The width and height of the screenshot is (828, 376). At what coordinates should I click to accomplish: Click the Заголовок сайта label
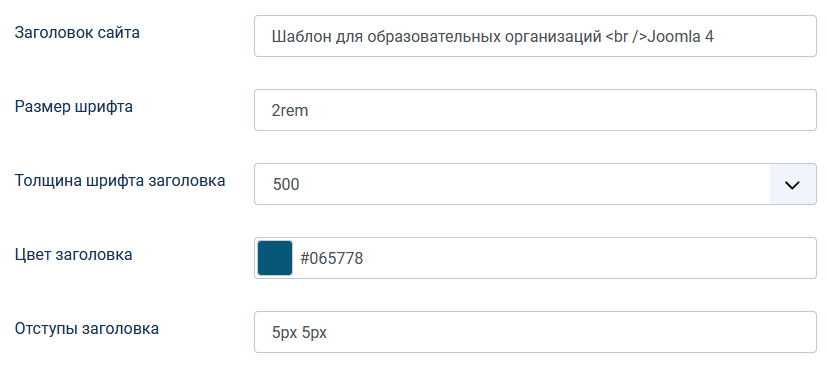click(x=77, y=33)
